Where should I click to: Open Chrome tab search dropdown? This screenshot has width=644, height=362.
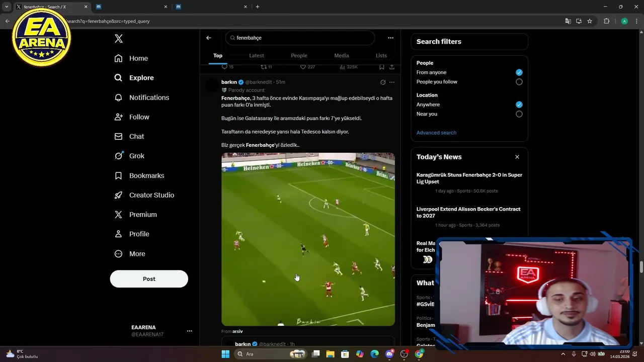point(7,7)
